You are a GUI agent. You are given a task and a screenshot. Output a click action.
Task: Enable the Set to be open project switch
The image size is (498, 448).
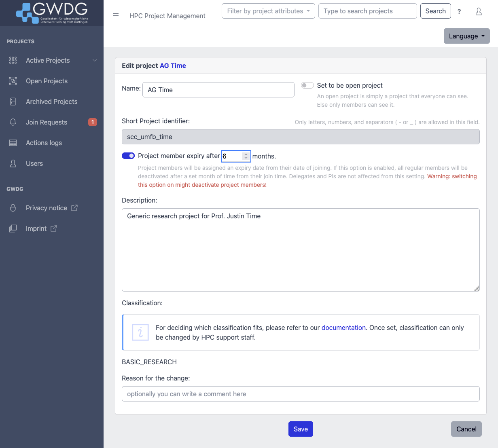point(307,85)
